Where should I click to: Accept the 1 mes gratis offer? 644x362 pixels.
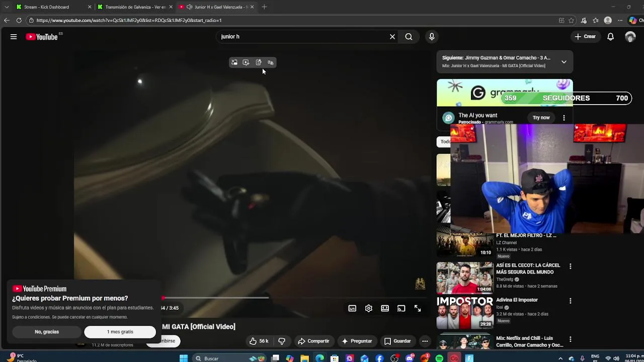tap(120, 332)
